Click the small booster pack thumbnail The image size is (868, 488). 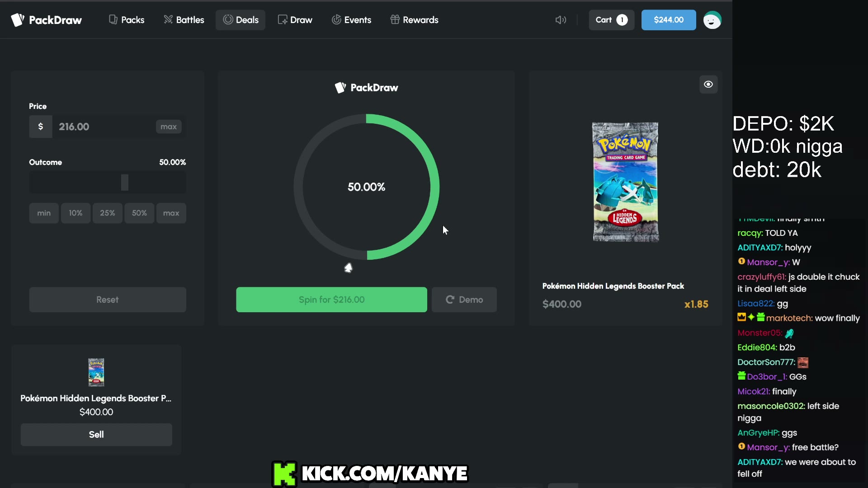coord(96,372)
